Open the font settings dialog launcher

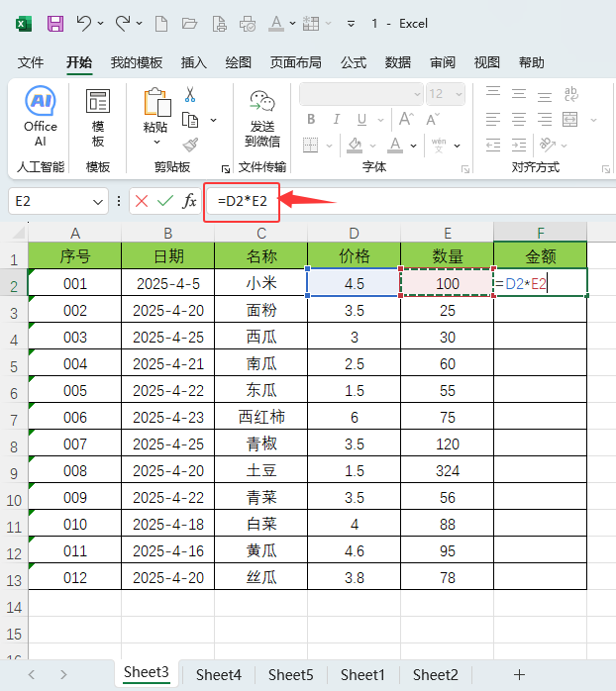point(465,169)
